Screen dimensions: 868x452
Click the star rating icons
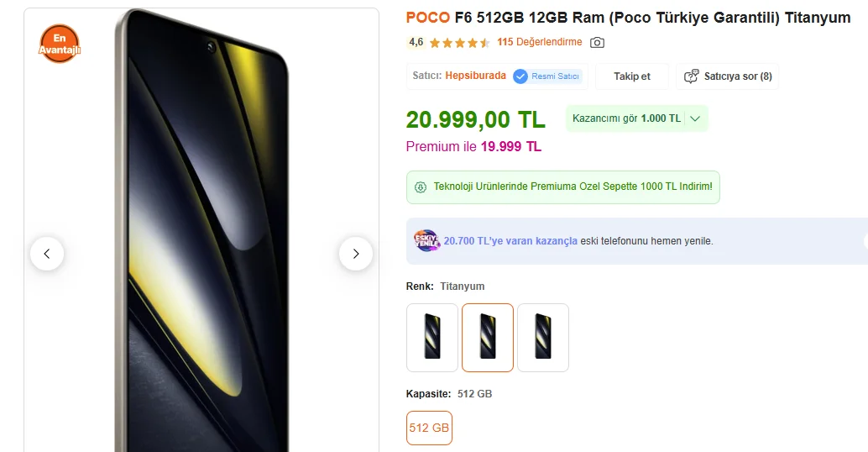point(460,43)
